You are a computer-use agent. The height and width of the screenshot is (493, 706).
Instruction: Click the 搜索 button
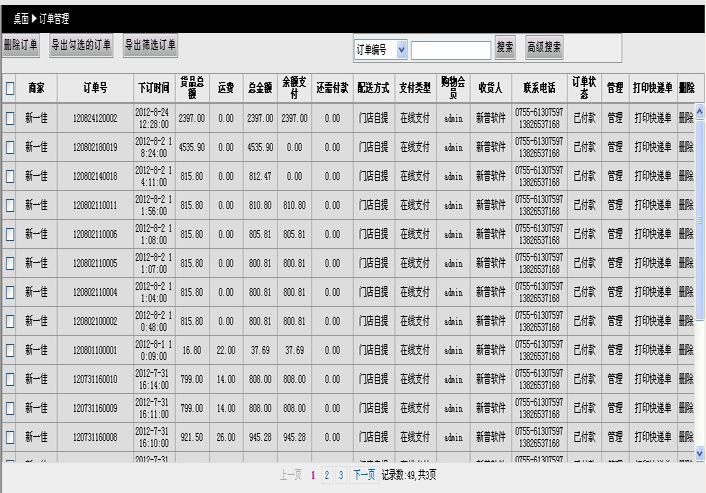(505, 48)
